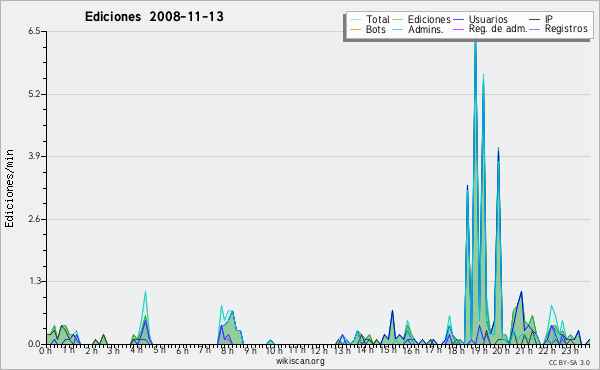Screen dimensions: 600x370
Task: Click the y-axis label 'Ediciones/min'
Action: pyautogui.click(x=9, y=188)
